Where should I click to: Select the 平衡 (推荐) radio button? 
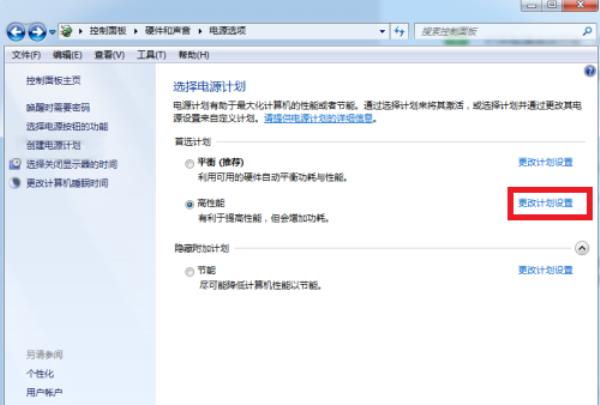coord(189,164)
